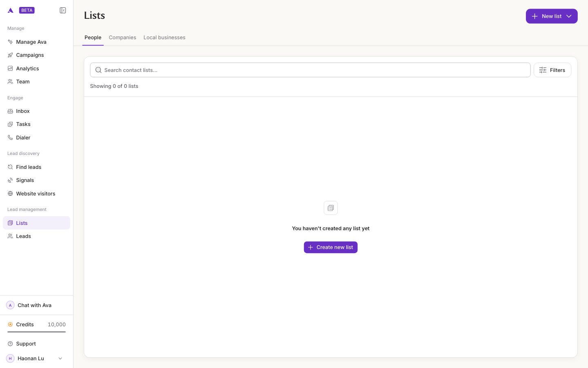The width and height of the screenshot is (588, 368).
Task: Select the Signals icon in sidebar
Action: 10,180
